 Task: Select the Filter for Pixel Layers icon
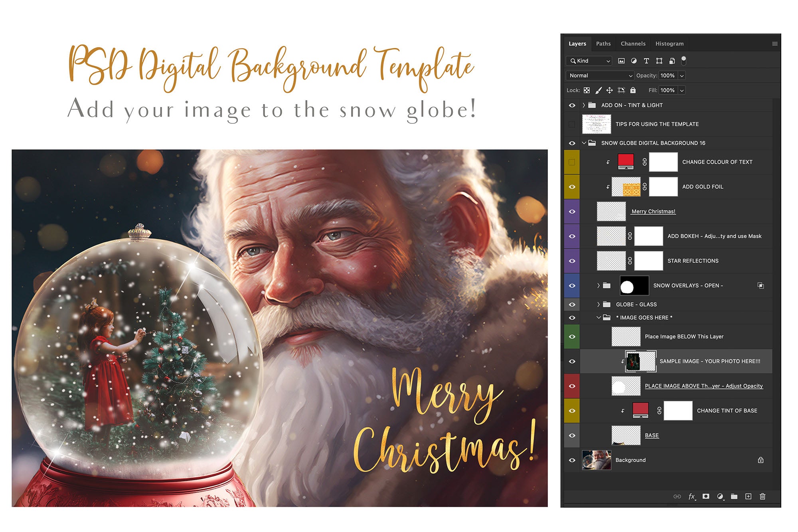[x=621, y=61]
